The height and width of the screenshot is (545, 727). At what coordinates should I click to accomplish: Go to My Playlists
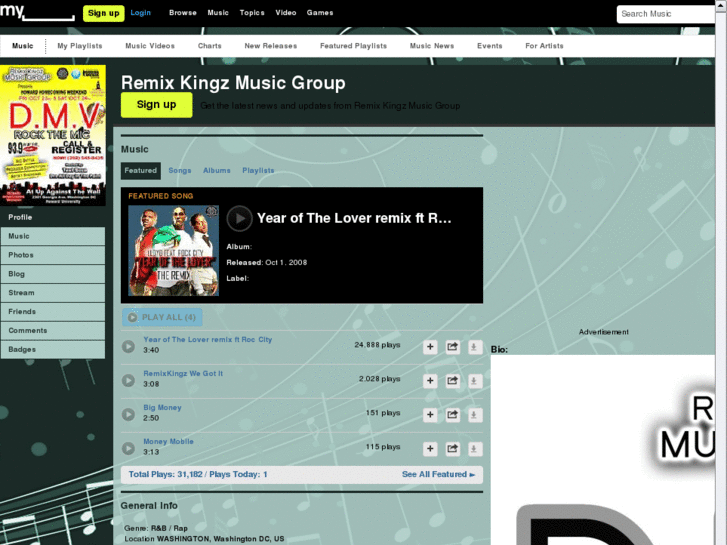click(x=80, y=46)
